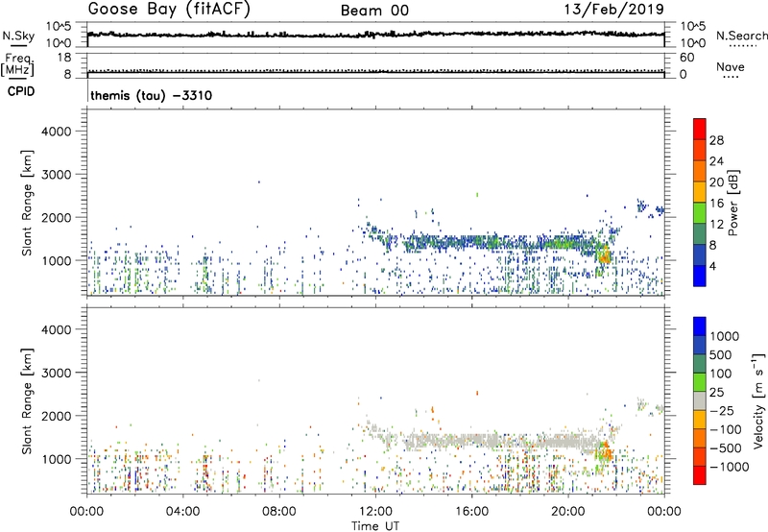Click the '12:00' time tick label
Viewport: 768px width, 532px height.
(375, 512)
